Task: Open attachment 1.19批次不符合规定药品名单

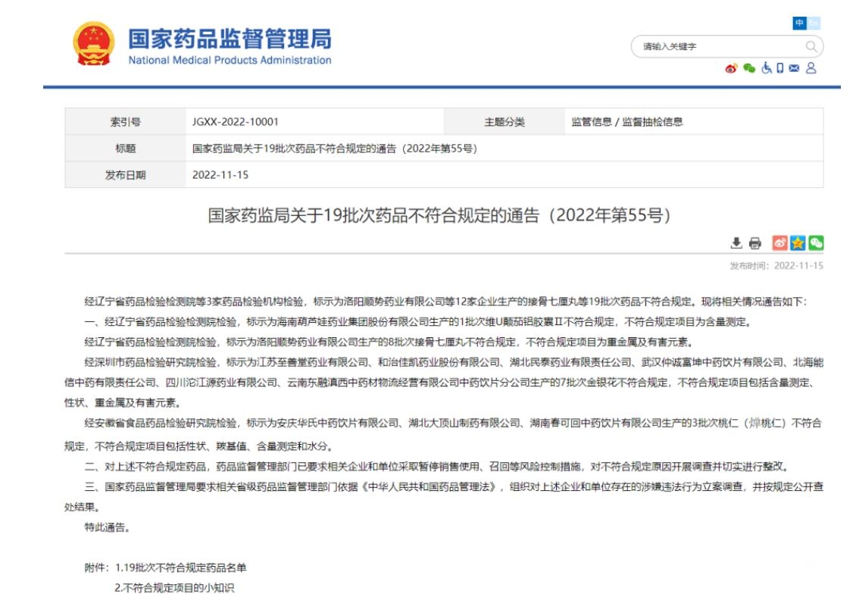Action: pyautogui.click(x=181, y=568)
